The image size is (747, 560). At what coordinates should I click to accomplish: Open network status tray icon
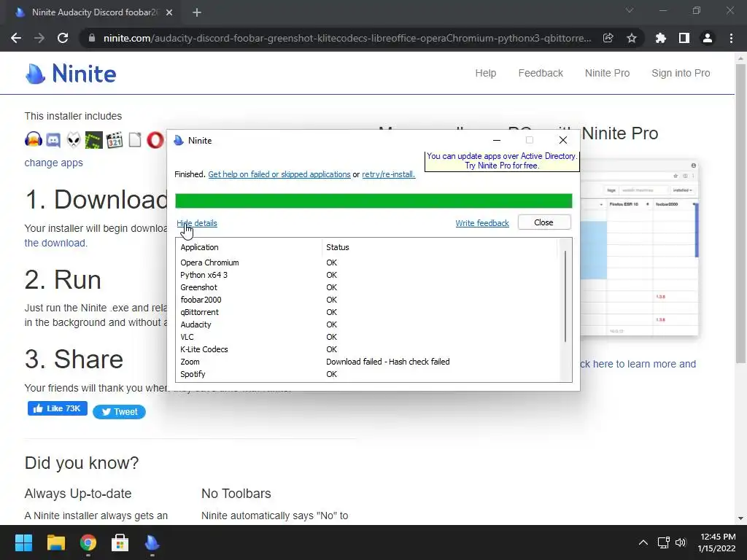663,542
